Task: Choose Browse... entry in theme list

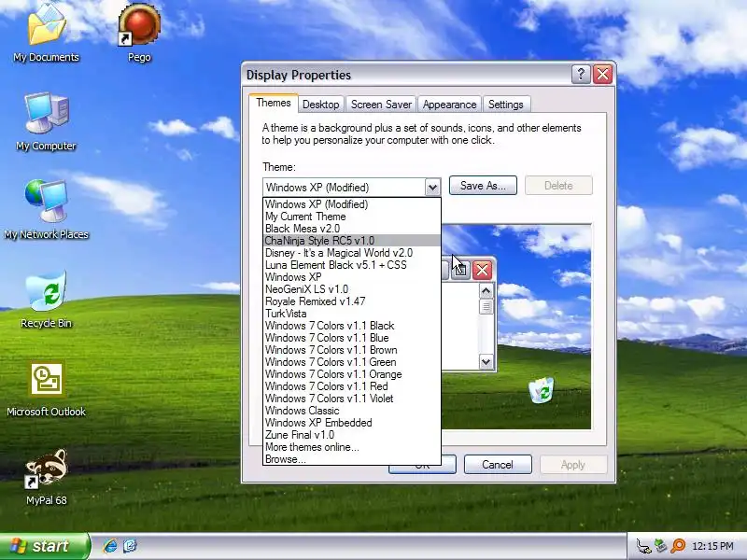Action: 352,459
